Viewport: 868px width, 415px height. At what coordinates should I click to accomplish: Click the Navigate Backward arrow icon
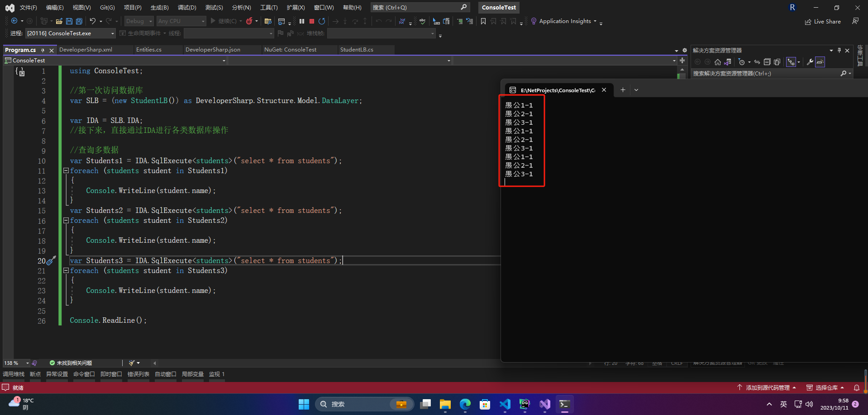14,21
